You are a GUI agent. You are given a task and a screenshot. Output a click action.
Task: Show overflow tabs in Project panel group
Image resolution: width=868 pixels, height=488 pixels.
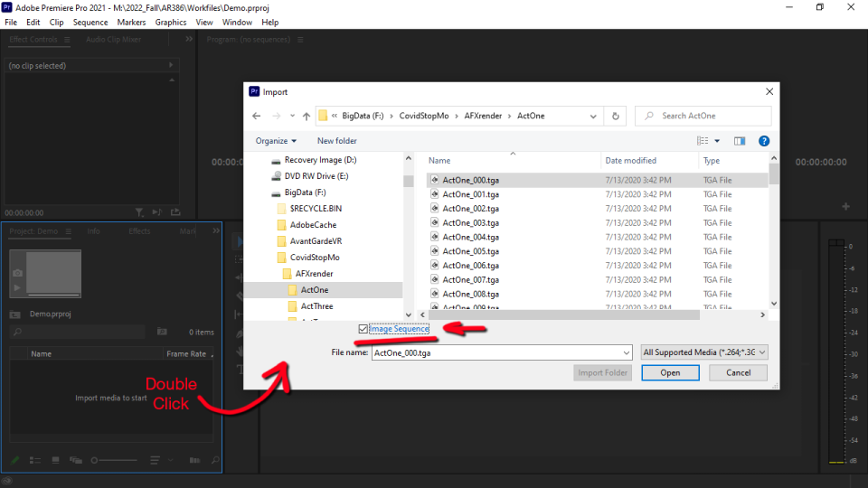tap(216, 230)
